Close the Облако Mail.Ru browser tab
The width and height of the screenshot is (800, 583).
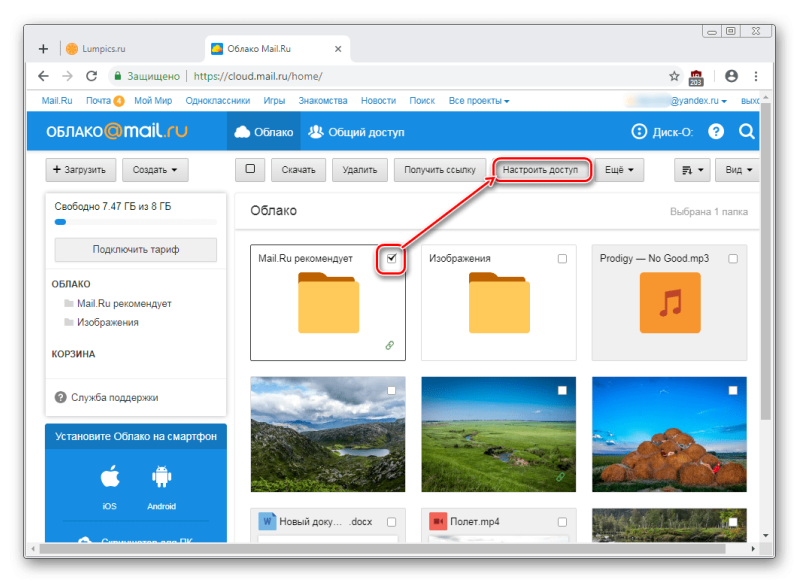point(338,49)
